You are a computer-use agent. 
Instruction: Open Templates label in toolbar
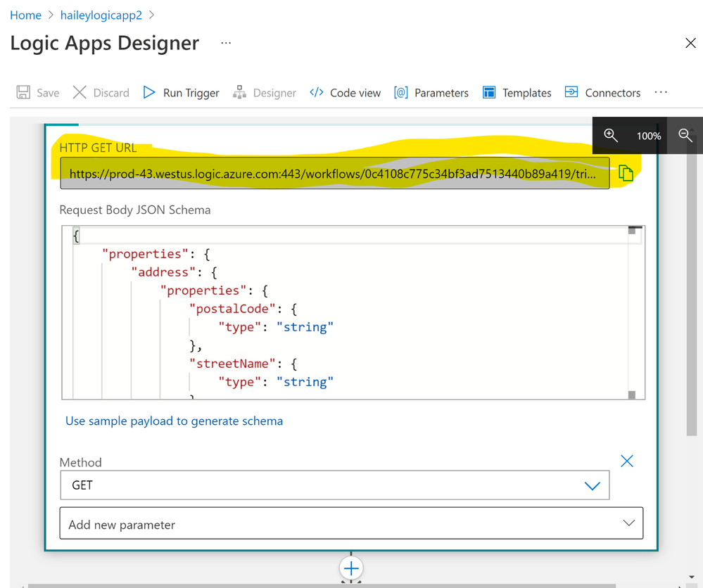point(527,94)
